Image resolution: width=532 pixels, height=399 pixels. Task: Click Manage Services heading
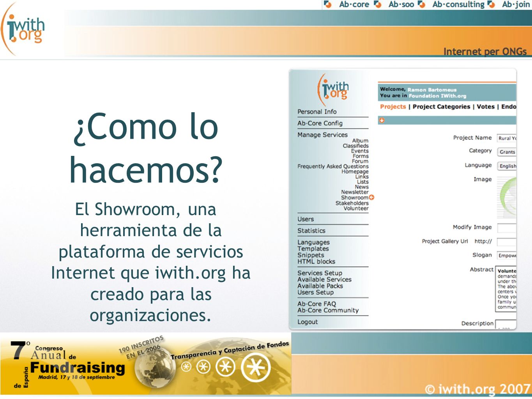(x=322, y=134)
